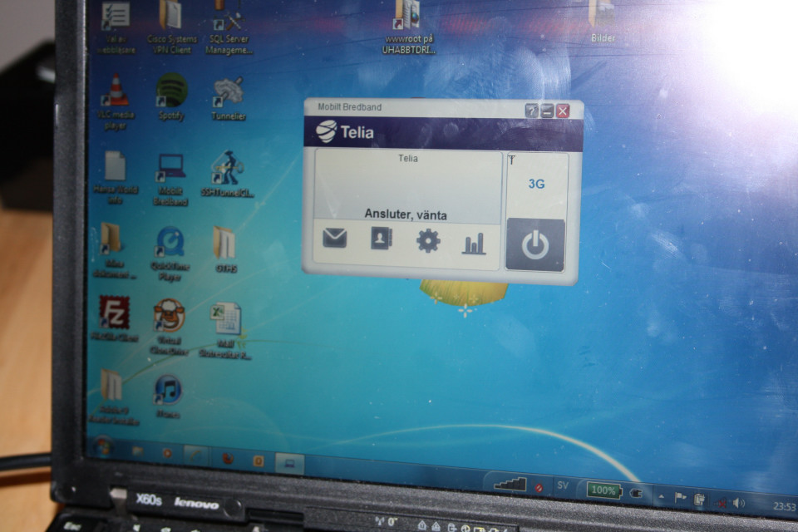
Task: Open the messages envelope icon in Telia
Action: pyautogui.click(x=334, y=239)
